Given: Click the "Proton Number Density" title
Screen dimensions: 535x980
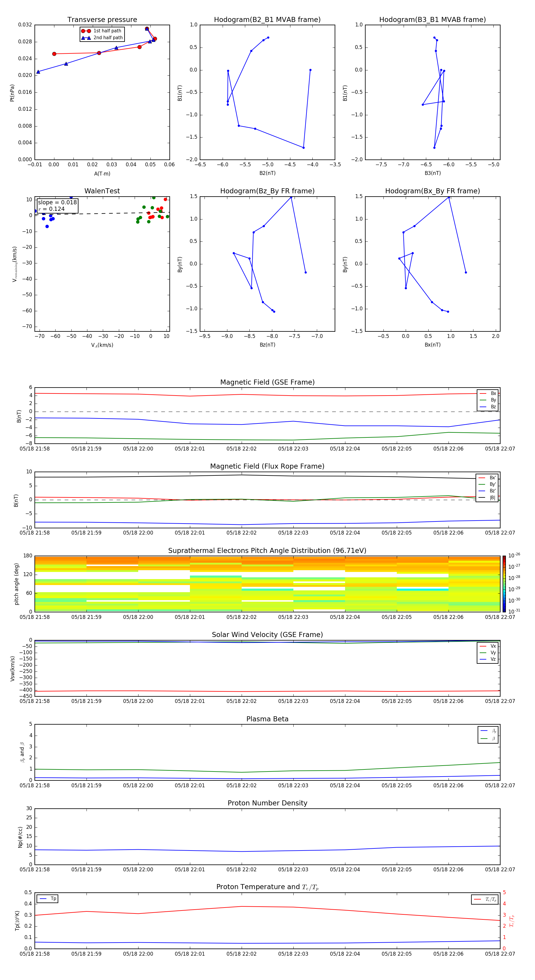Looking at the screenshot, I should click(267, 803).
